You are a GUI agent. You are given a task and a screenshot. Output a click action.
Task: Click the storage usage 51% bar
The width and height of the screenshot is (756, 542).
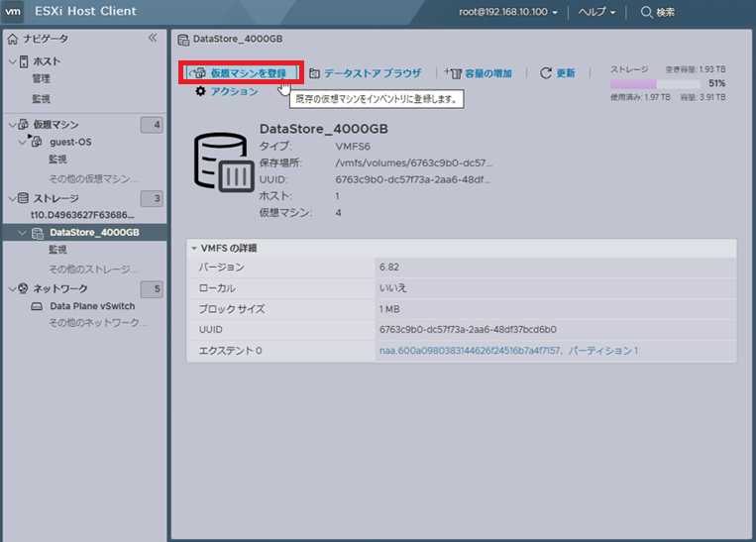(655, 84)
